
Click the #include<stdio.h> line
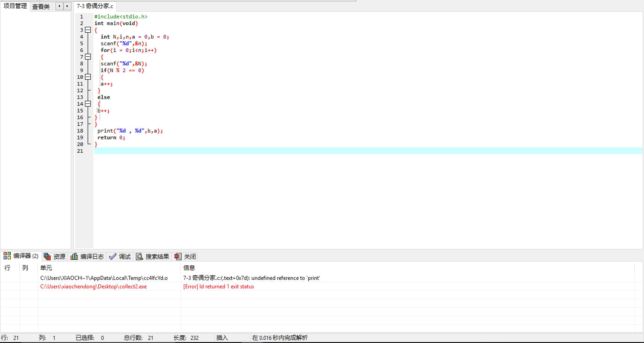pyautogui.click(x=121, y=17)
